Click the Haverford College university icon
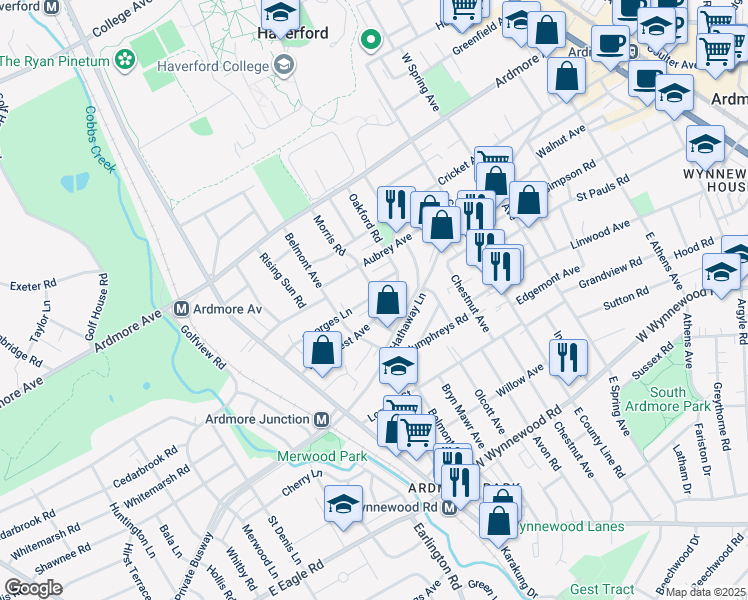748x600 pixels. pyautogui.click(x=284, y=66)
